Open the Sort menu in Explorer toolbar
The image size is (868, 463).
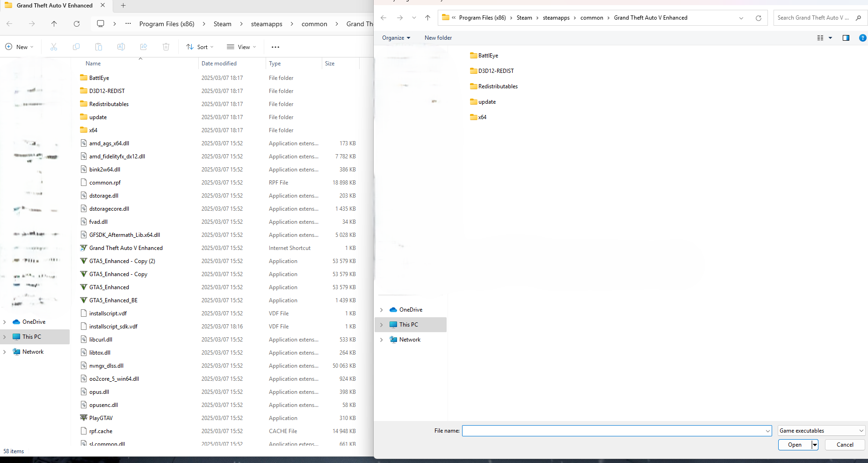(x=200, y=47)
